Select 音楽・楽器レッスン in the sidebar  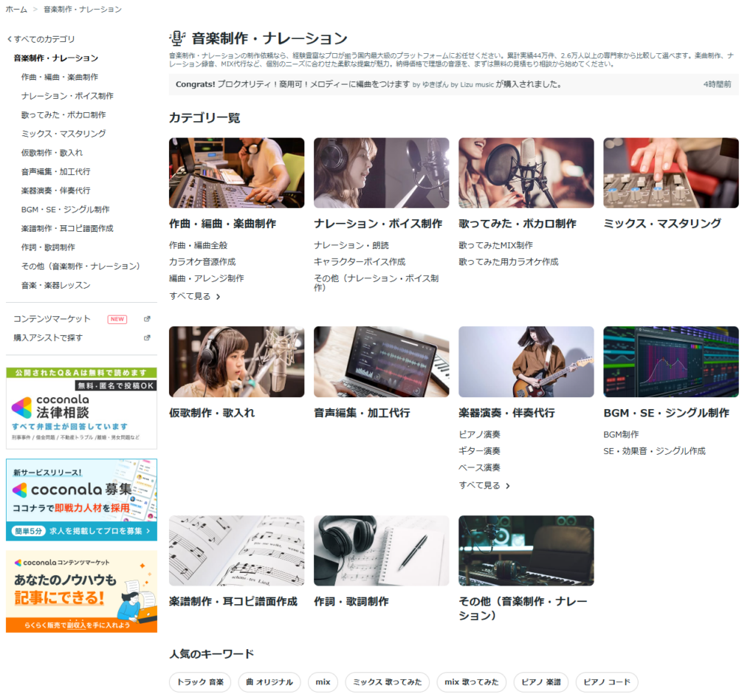(x=55, y=285)
